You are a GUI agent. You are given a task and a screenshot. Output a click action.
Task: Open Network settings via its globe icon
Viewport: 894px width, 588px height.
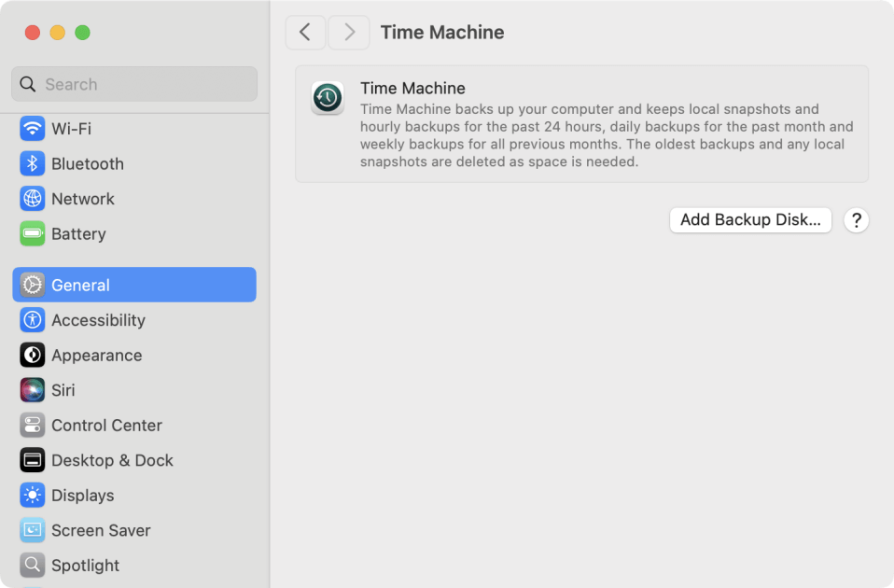(x=32, y=199)
